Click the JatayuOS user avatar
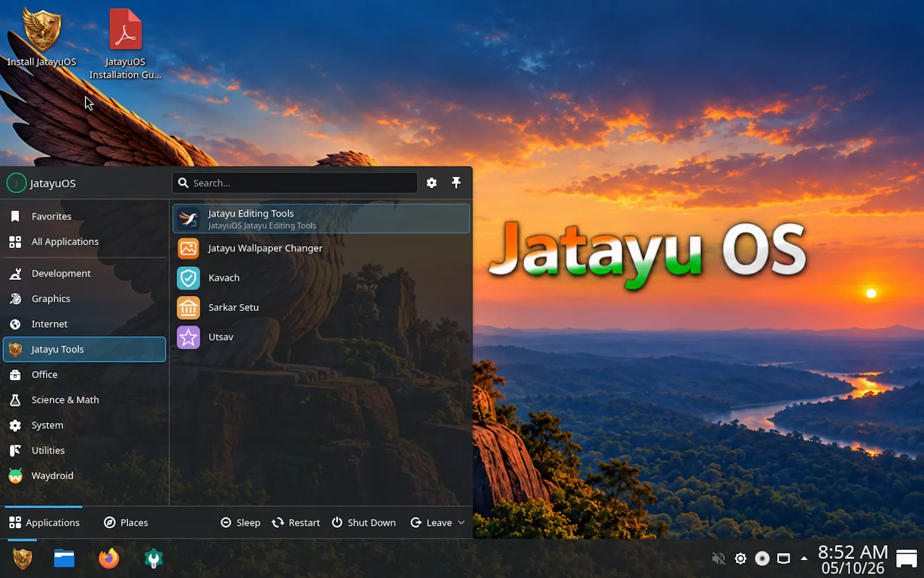Image resolution: width=924 pixels, height=578 pixels. point(16,183)
